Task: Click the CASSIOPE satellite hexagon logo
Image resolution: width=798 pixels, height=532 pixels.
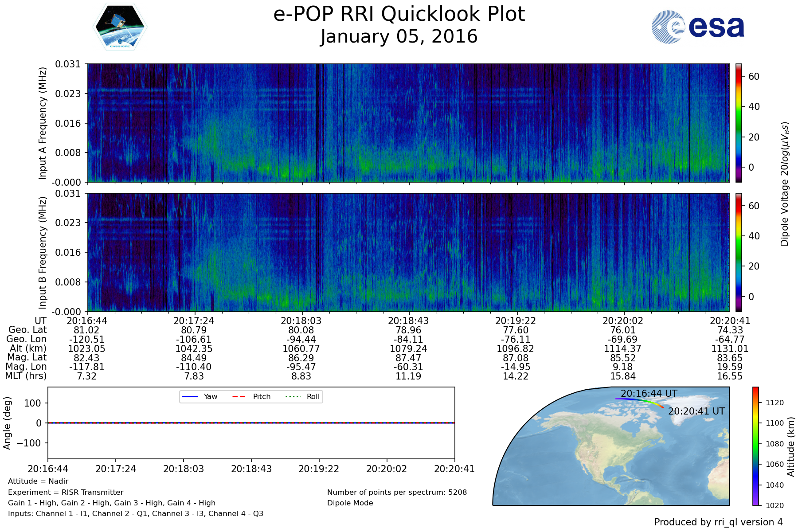Action: [x=120, y=27]
